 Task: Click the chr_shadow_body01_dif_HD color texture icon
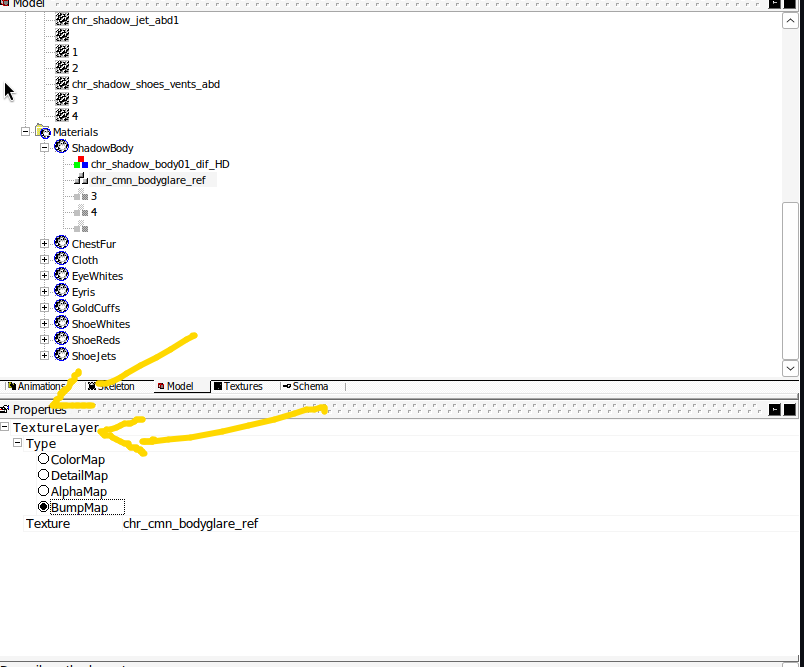[81, 163]
